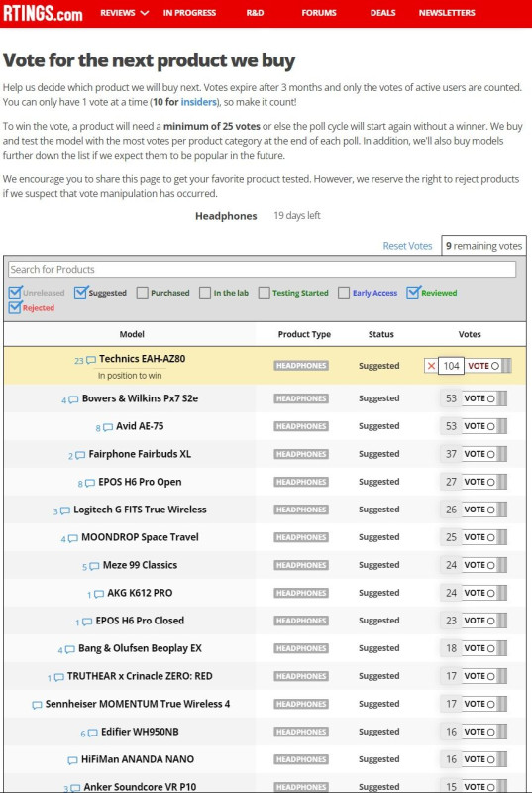This screenshot has height=793, width=532.
Task: Open comments for Technics EAH-AZ80
Action: click(85, 360)
